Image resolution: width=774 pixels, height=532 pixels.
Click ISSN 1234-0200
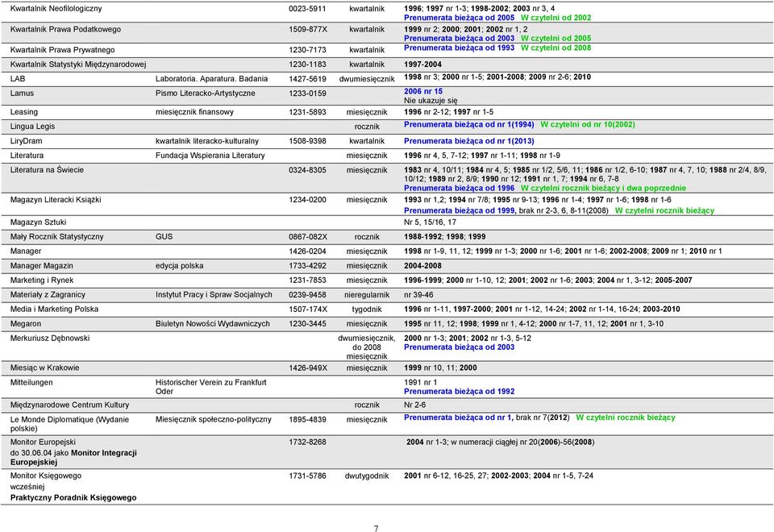click(x=307, y=199)
